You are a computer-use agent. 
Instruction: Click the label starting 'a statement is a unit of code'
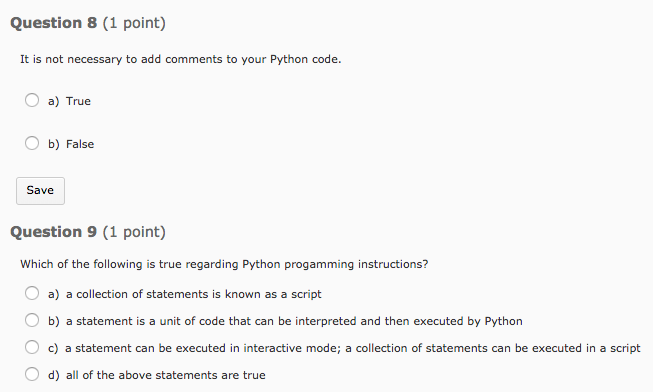[294, 321]
